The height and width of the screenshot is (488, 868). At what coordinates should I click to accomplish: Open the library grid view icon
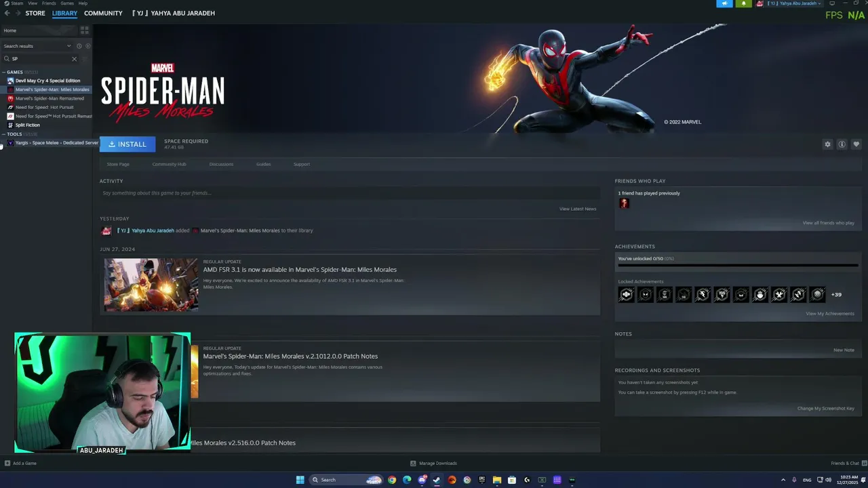[x=85, y=30]
